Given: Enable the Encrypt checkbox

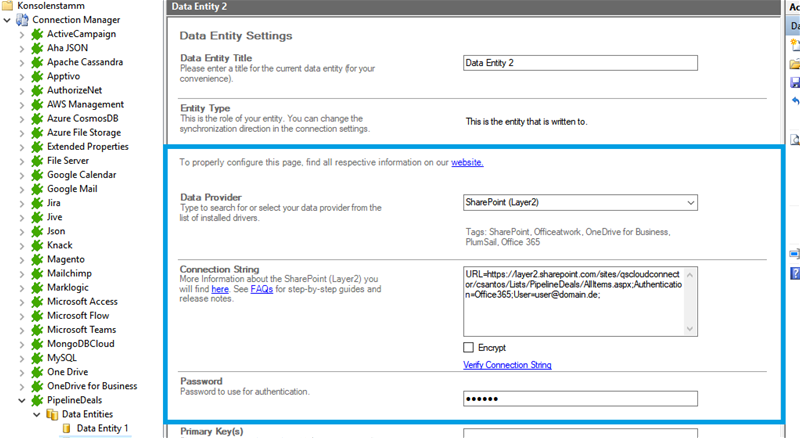Looking at the screenshot, I should (469, 346).
